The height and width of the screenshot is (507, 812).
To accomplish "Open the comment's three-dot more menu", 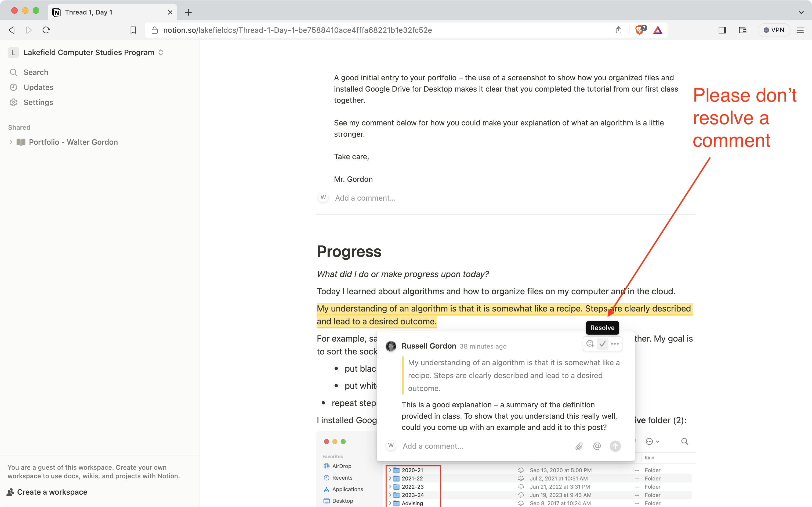I will pos(615,344).
